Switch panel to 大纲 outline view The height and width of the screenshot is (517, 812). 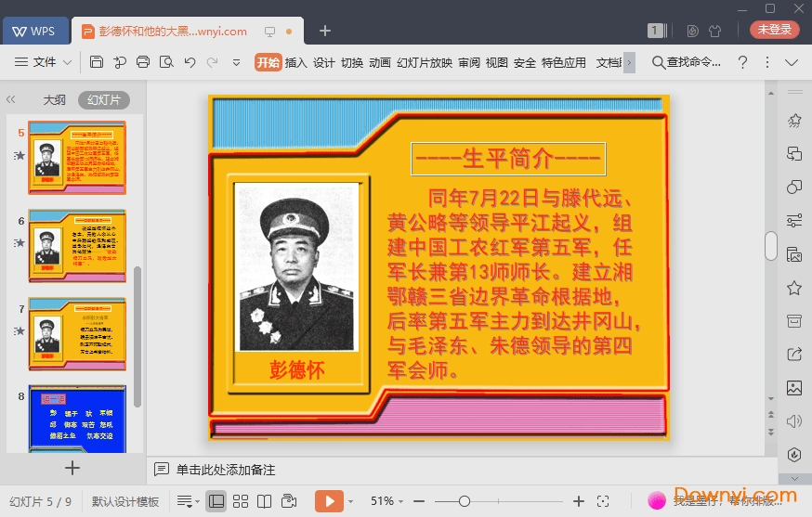pos(54,100)
